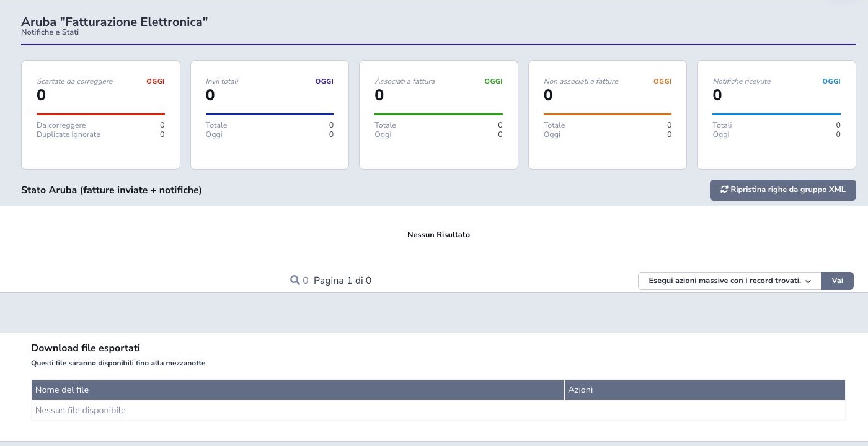The height and width of the screenshot is (446, 868).
Task: Click the Vai button
Action: pos(837,281)
